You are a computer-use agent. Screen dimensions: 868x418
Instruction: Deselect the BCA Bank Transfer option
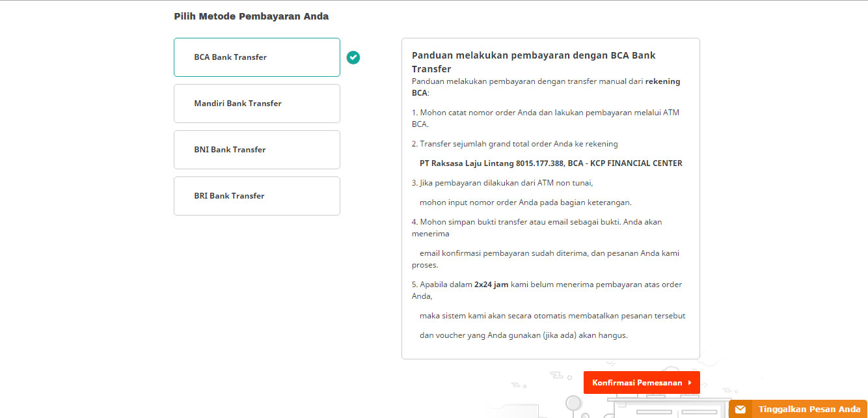click(256, 57)
